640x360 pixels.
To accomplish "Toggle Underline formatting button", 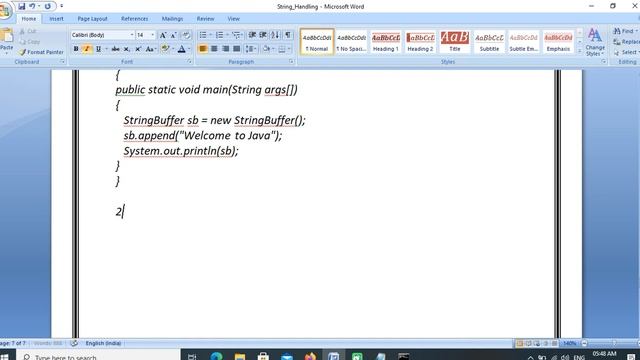I will click(98, 49).
